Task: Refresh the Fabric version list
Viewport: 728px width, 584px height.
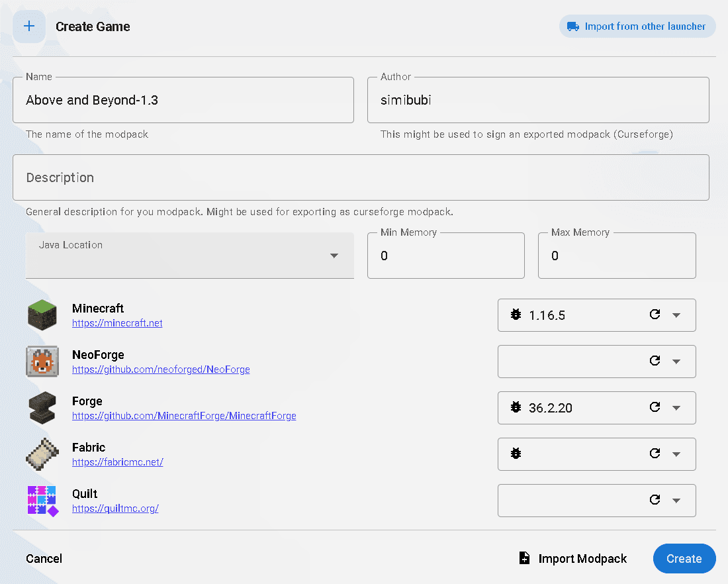Action: pyautogui.click(x=655, y=453)
